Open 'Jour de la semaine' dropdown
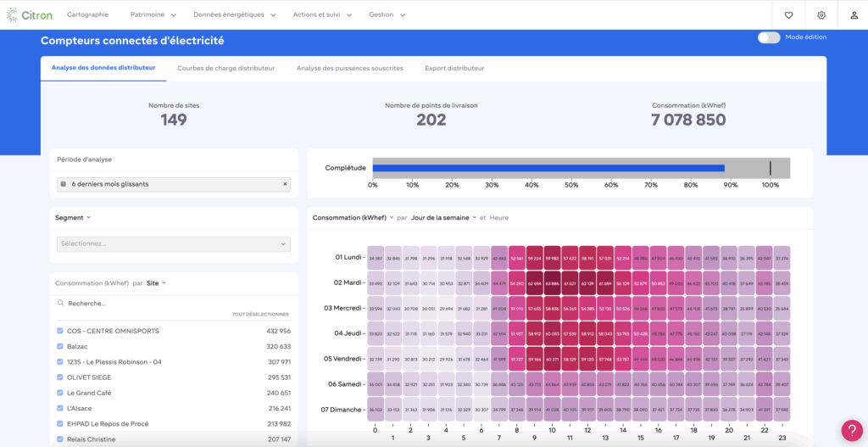Viewport: 868px width, 447px height. pos(443,218)
